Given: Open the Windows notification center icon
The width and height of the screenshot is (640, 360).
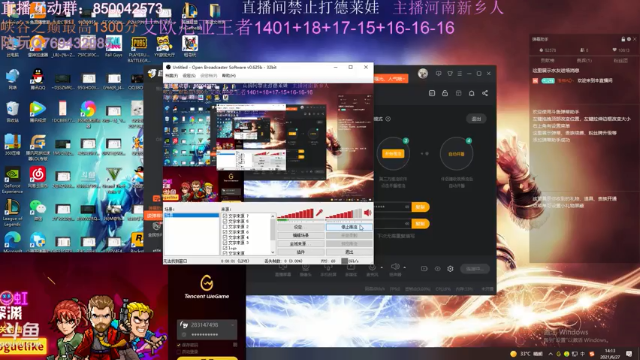Looking at the screenshot, I should pos(629,353).
